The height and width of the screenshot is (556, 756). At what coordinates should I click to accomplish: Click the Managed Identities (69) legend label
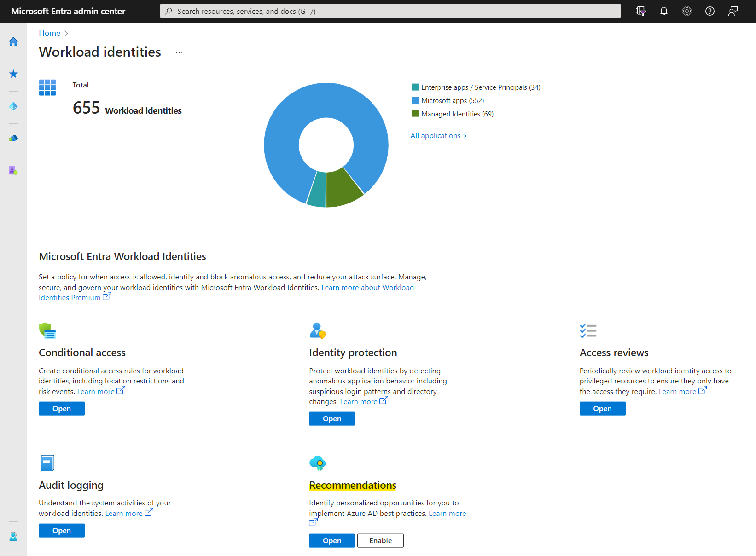point(457,114)
